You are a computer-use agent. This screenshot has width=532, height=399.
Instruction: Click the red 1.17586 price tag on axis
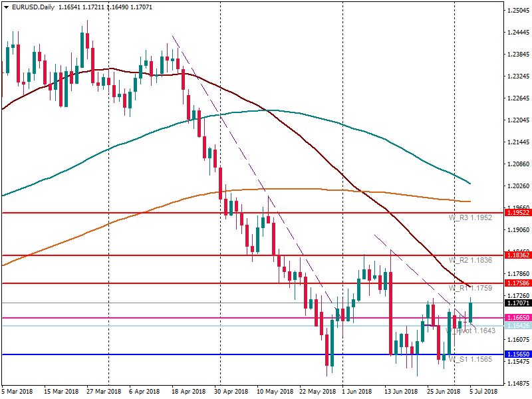(518, 284)
